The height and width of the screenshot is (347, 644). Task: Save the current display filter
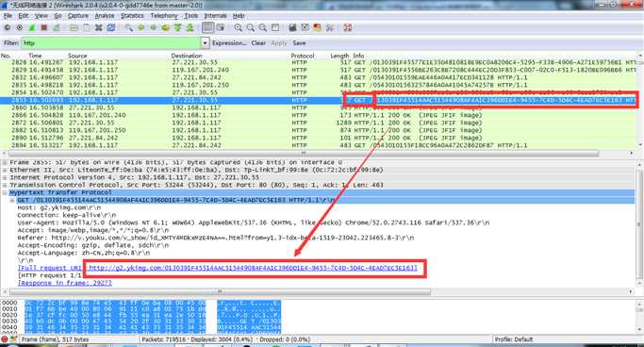(299, 42)
